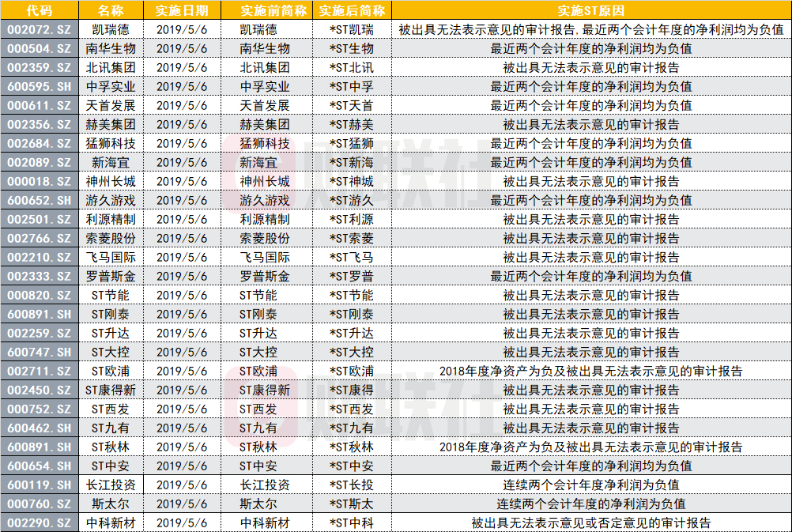Select the new name *ST生物

352,48
